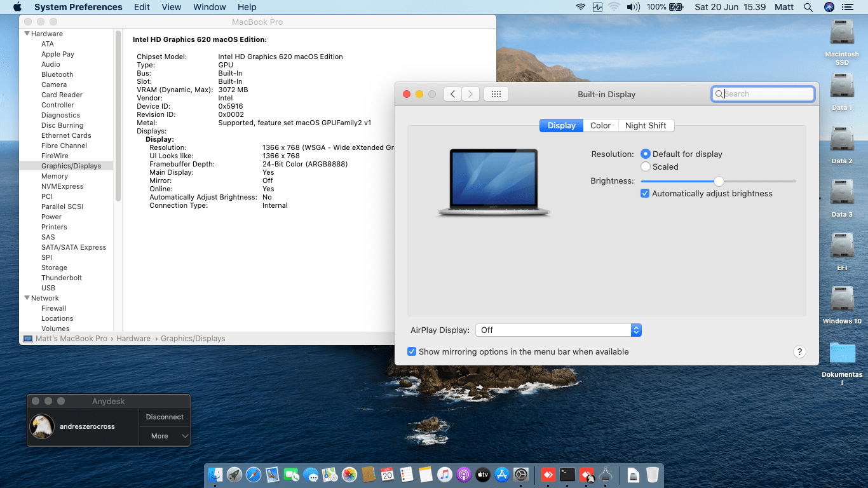
Task: Open the Window menu in the menu bar
Action: pos(209,7)
